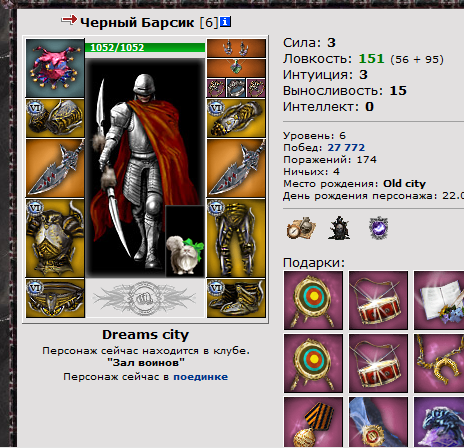464x448 pixels.
Task: Click the right-hand dagger weapon slot
Action: (x=236, y=168)
